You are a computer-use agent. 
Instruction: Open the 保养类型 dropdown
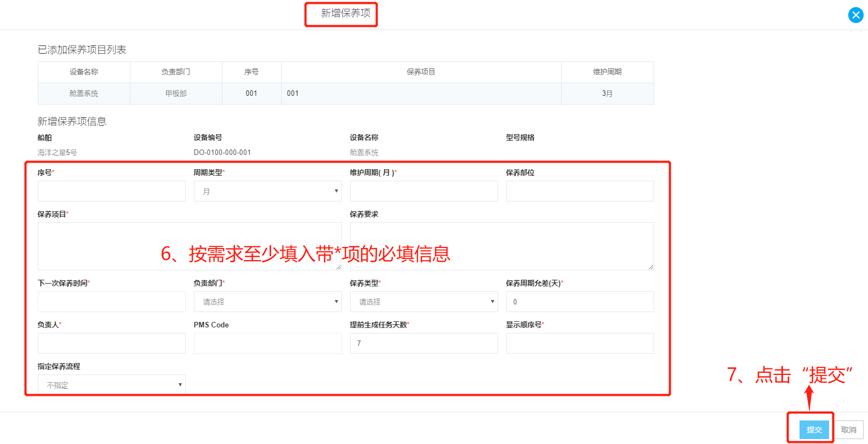click(x=424, y=302)
